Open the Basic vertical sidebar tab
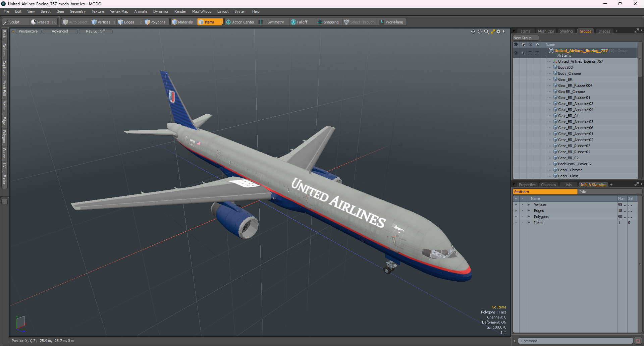644x346 pixels. click(4, 34)
